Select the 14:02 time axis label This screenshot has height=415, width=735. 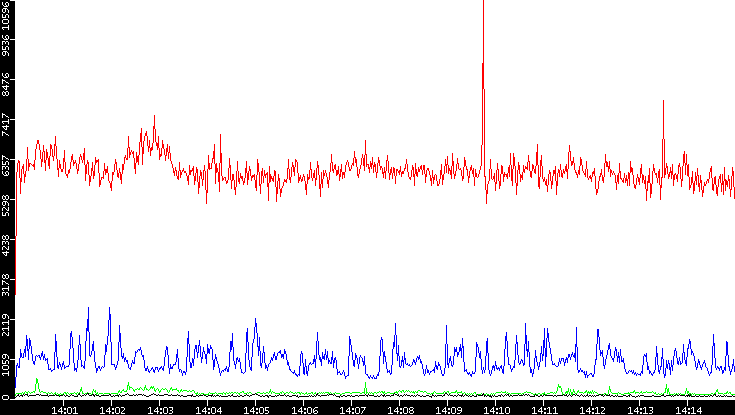112,410
